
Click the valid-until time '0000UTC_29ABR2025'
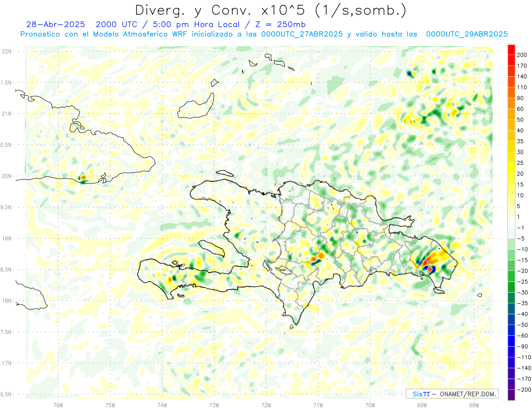click(466, 34)
